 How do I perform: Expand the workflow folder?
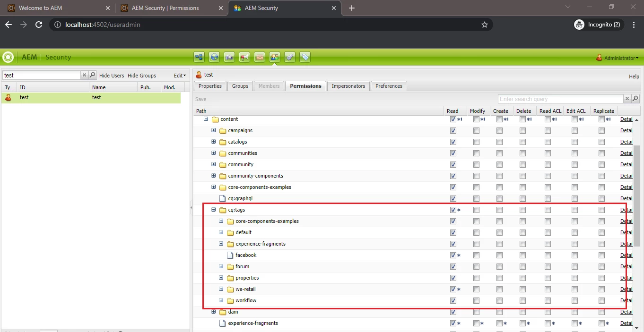tap(221, 300)
